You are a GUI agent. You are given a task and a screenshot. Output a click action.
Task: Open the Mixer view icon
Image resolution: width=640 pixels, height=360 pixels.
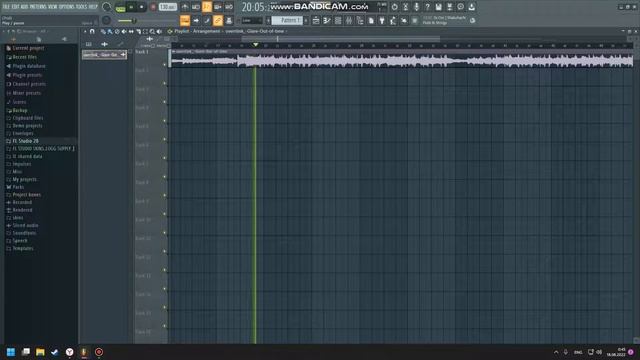pos(349,20)
